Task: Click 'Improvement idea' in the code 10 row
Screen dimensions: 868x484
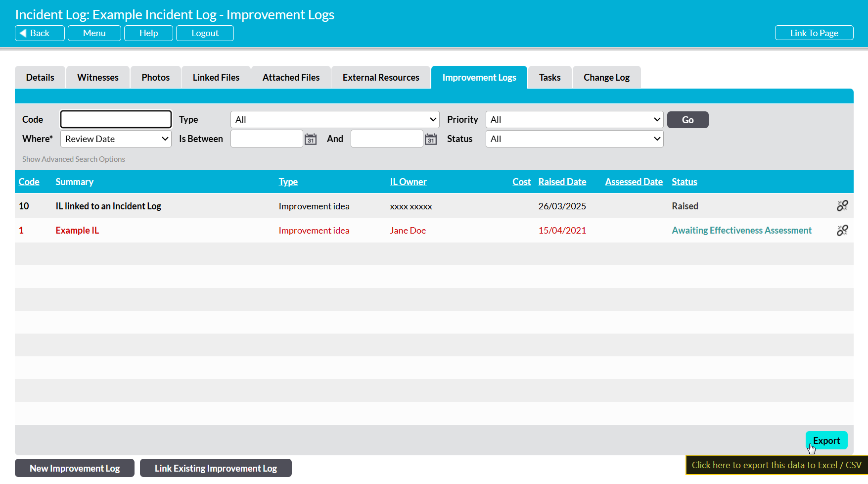Action: point(314,206)
